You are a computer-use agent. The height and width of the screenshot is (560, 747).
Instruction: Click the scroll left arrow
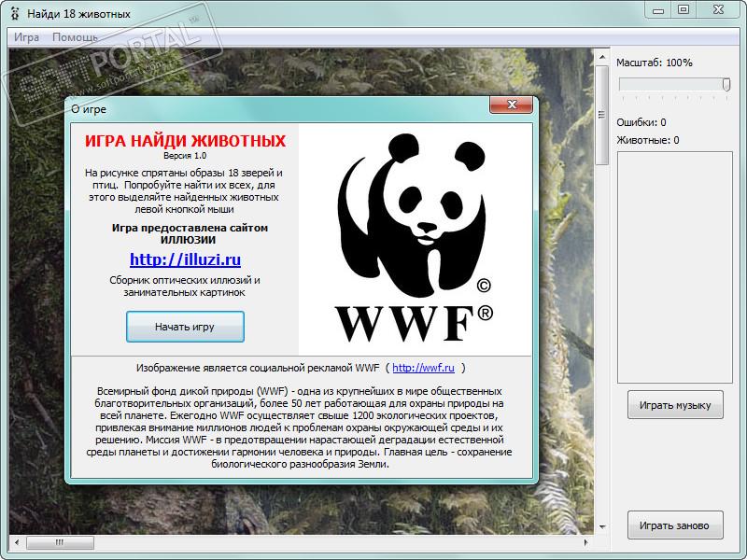(x=17, y=542)
